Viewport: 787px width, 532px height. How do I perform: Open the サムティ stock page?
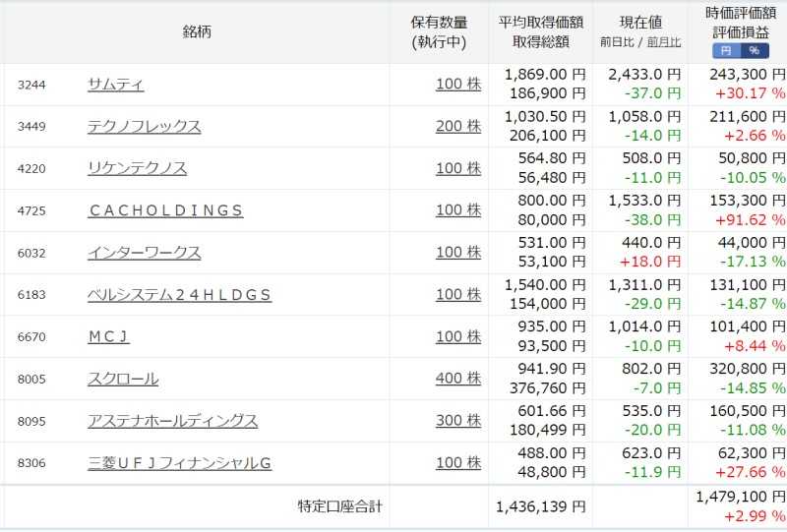[115, 85]
